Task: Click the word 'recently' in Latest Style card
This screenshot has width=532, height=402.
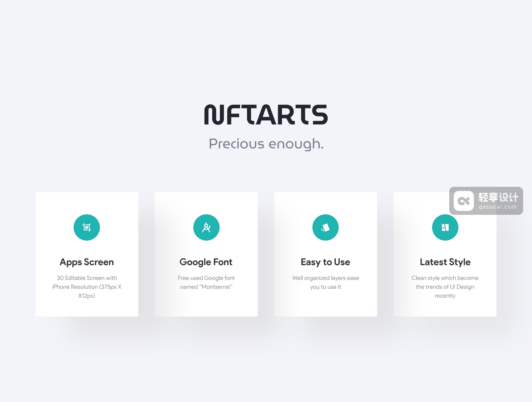Action: tap(445, 296)
